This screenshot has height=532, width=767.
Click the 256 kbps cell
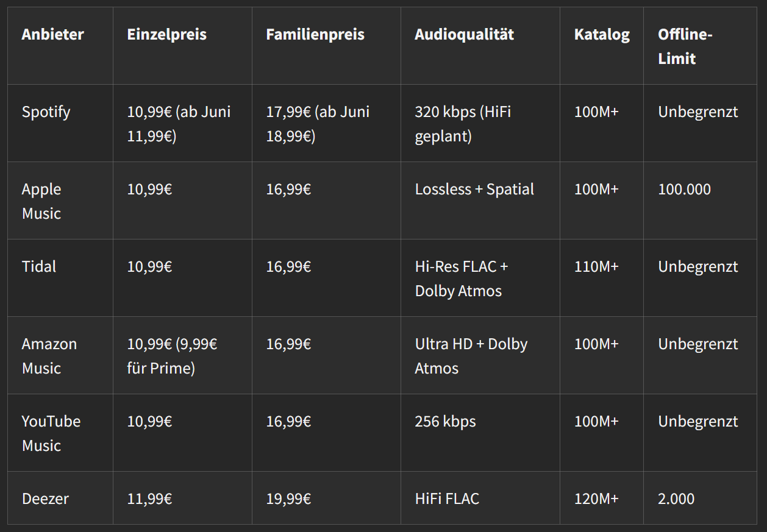point(445,422)
